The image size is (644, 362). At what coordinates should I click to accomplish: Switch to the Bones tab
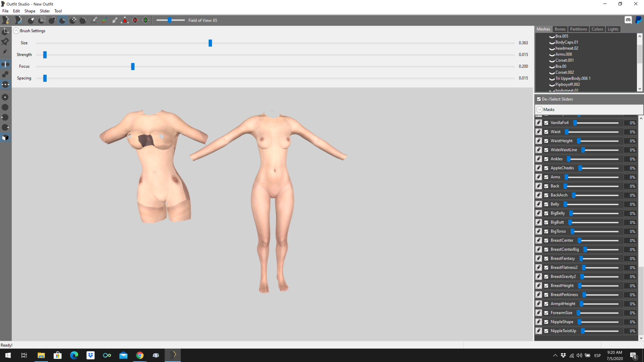click(560, 29)
